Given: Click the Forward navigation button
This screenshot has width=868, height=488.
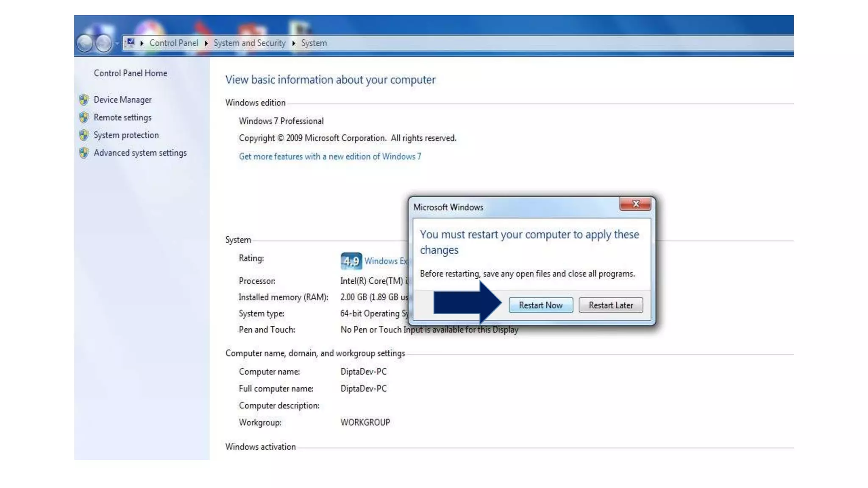Looking at the screenshot, I should click(103, 43).
